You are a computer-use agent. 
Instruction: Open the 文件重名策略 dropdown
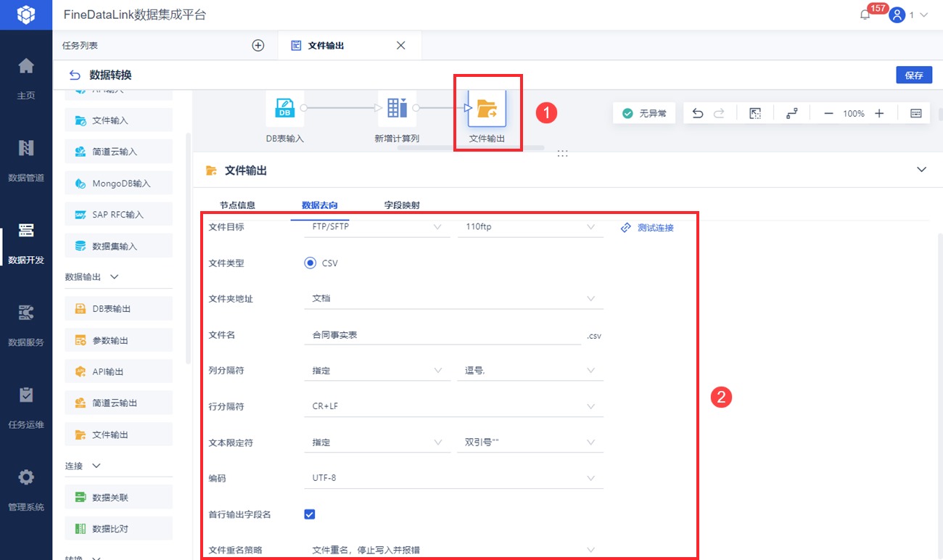[x=453, y=550]
